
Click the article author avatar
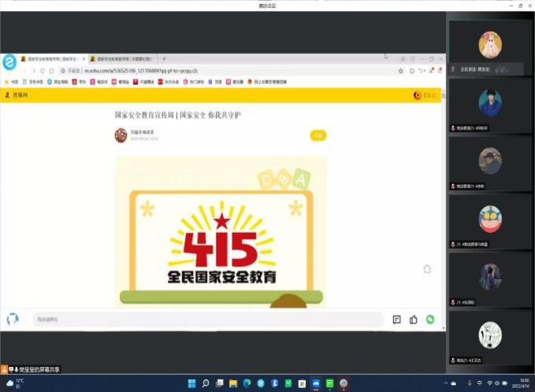click(121, 135)
